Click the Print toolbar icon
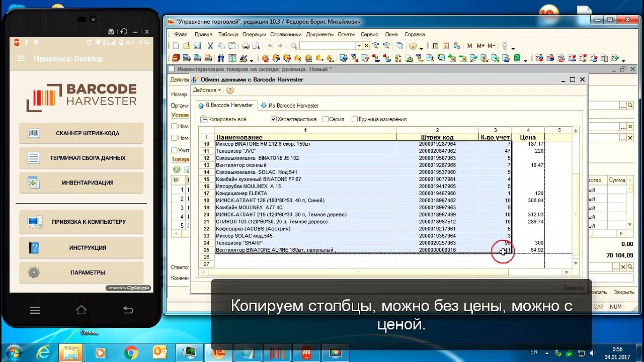644x362 pixels. (246, 46)
